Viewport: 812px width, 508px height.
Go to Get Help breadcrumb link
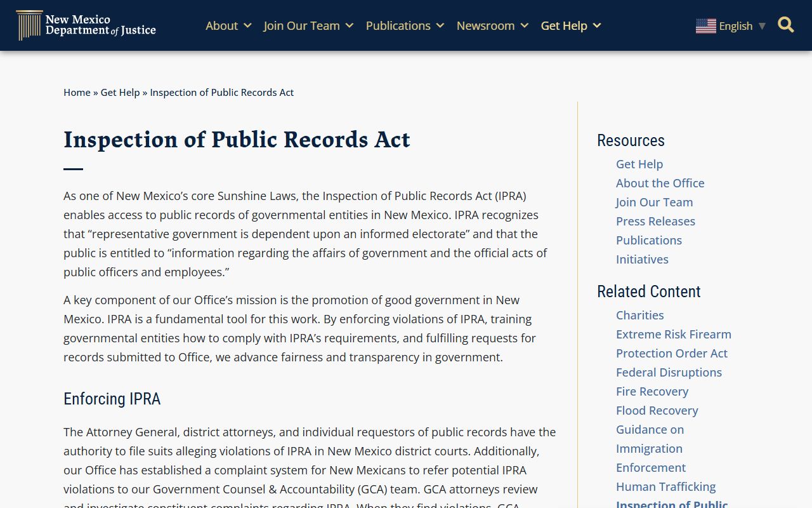pos(120,92)
